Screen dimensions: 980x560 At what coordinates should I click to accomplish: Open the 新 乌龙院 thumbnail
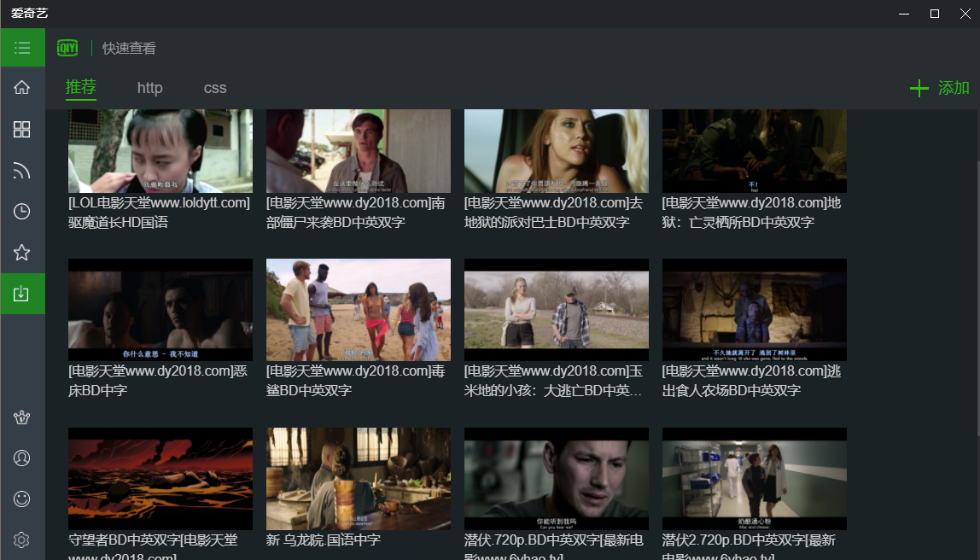359,479
